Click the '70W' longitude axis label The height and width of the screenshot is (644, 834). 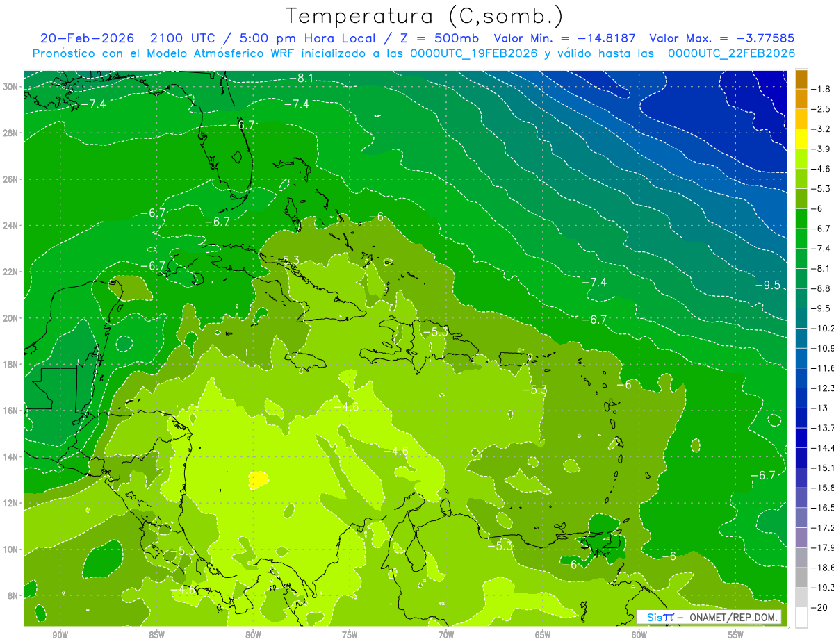pos(446,635)
